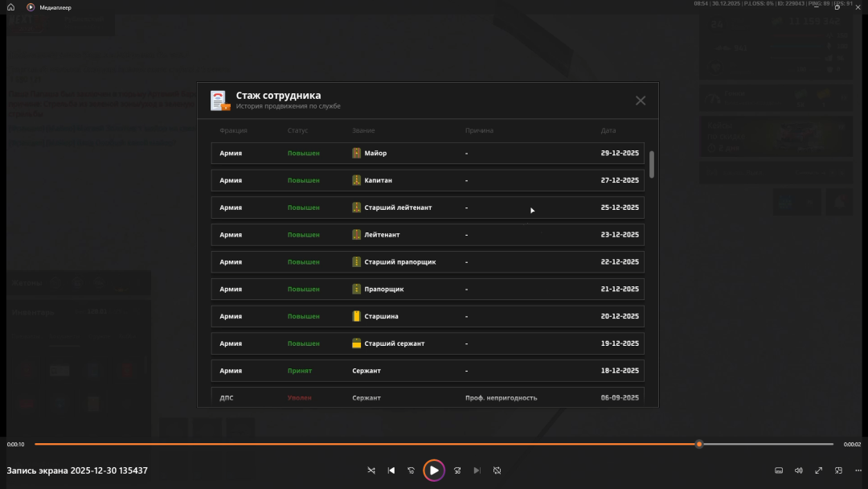Click the Звание column header

coord(363,130)
